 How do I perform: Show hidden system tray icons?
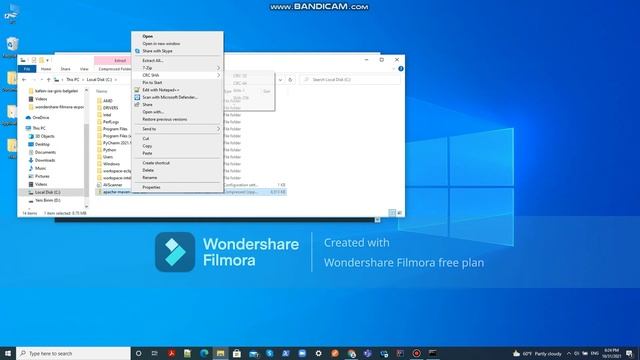(x=569, y=353)
